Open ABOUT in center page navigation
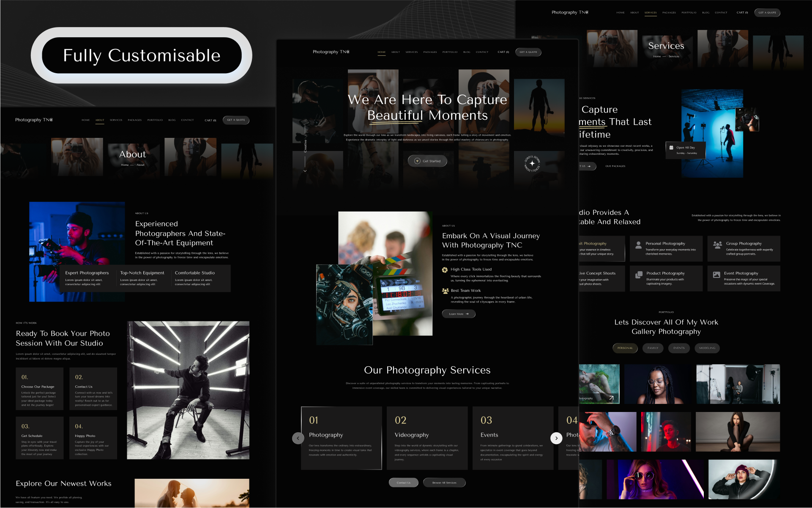The width and height of the screenshot is (812, 508). click(x=396, y=52)
